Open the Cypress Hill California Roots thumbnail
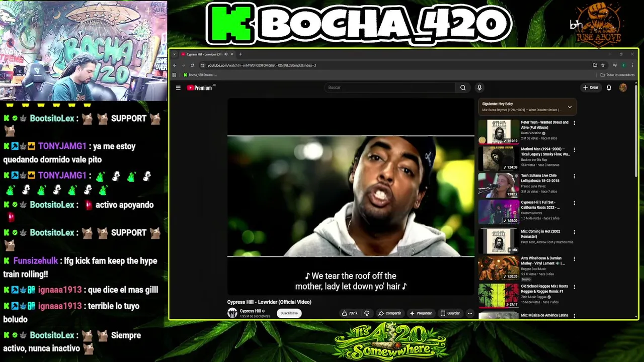 (x=498, y=212)
